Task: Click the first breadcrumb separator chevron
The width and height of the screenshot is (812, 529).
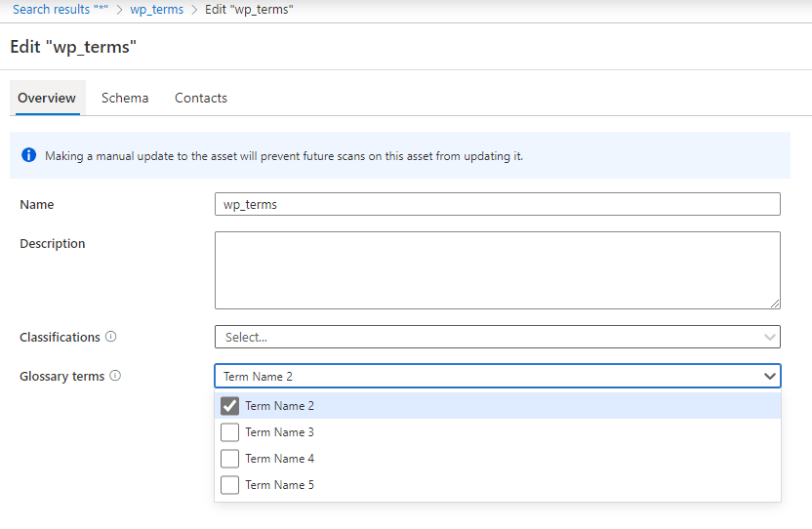Action: (119, 10)
